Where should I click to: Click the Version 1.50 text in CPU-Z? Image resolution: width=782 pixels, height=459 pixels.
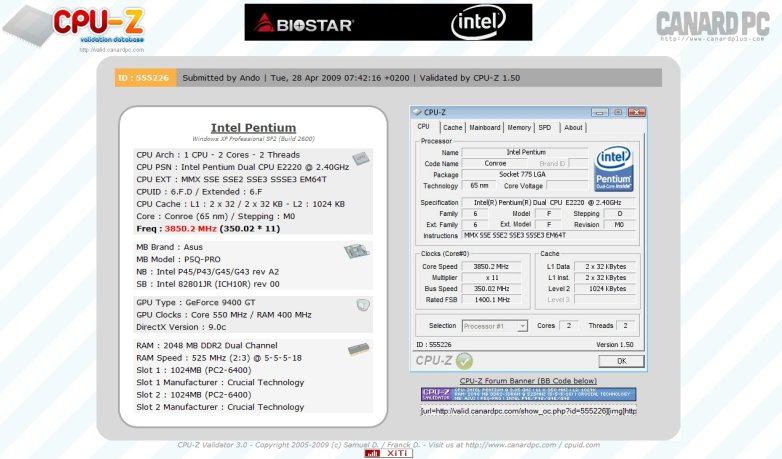point(614,345)
